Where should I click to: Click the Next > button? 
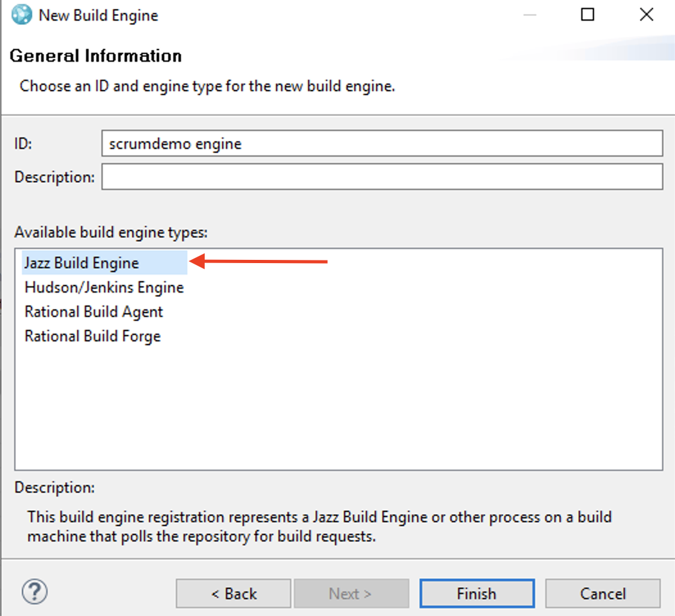(352, 593)
